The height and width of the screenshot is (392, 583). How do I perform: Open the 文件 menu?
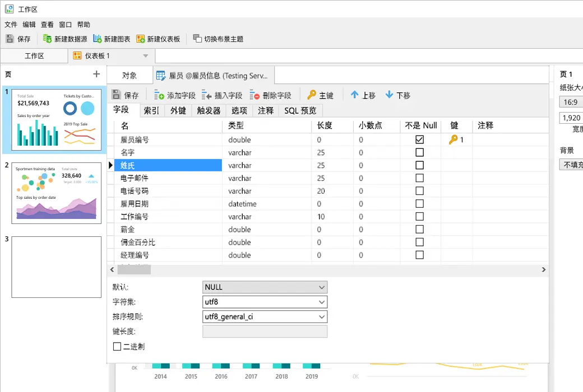click(11, 25)
